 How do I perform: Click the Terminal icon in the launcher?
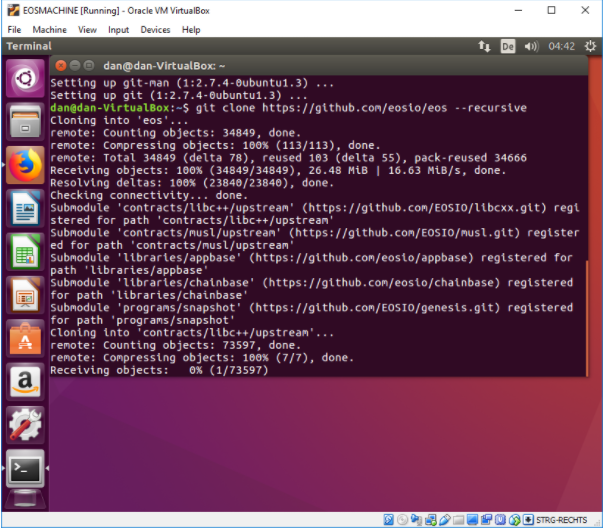tap(25, 469)
